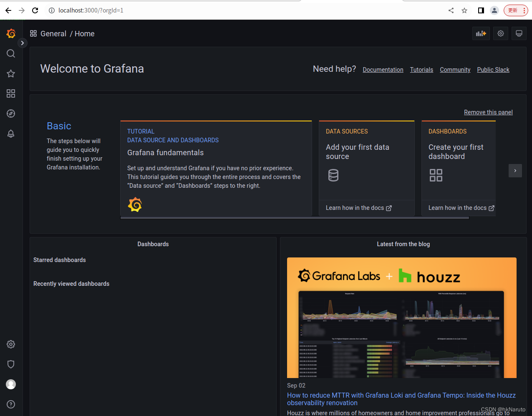
Task: Open Help question mark icon
Action: click(11, 404)
